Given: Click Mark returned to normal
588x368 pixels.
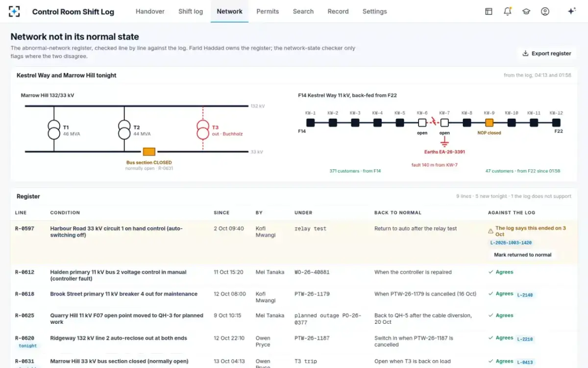Looking at the screenshot, I should (x=522, y=255).
